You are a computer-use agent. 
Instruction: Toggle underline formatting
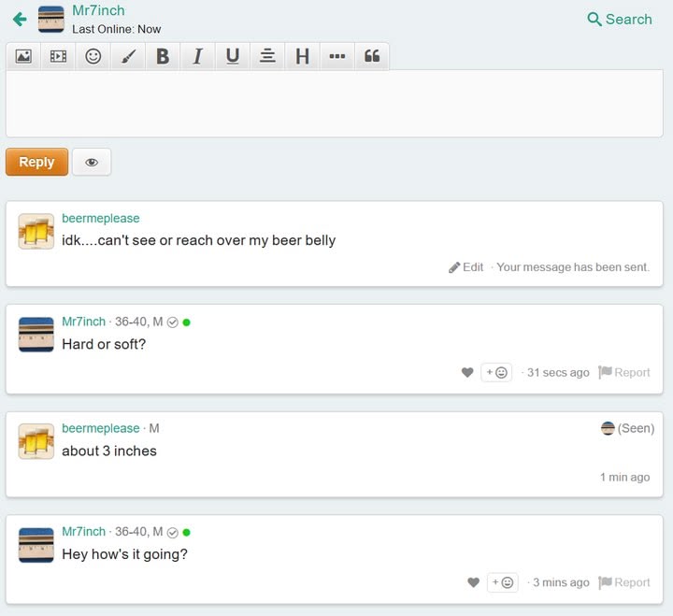click(x=233, y=56)
